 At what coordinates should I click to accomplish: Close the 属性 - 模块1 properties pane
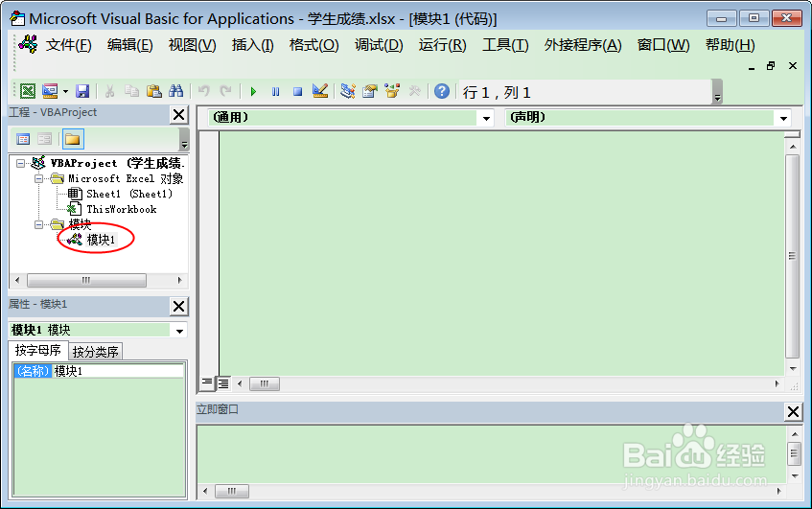click(178, 306)
